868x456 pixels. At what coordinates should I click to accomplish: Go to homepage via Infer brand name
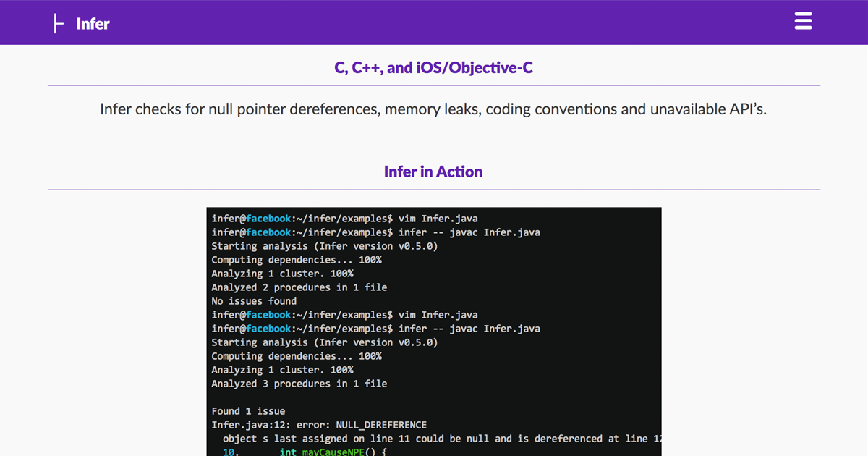tap(93, 24)
